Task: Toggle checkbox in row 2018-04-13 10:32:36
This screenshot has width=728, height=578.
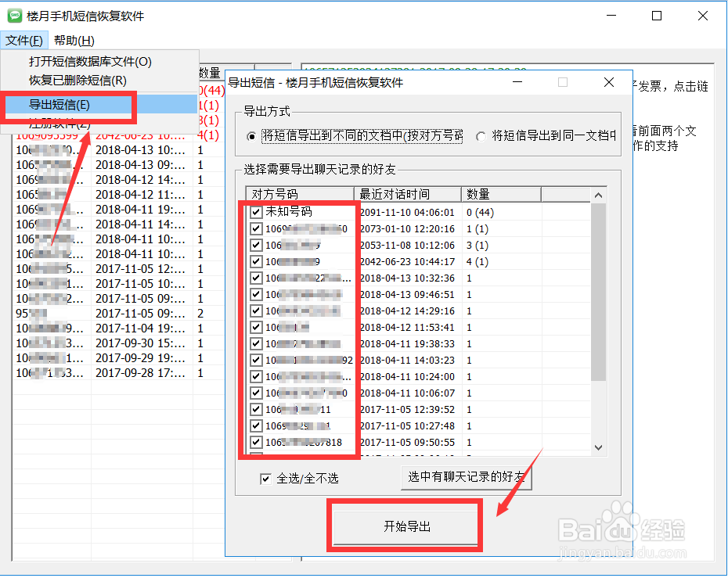Action: (x=256, y=278)
